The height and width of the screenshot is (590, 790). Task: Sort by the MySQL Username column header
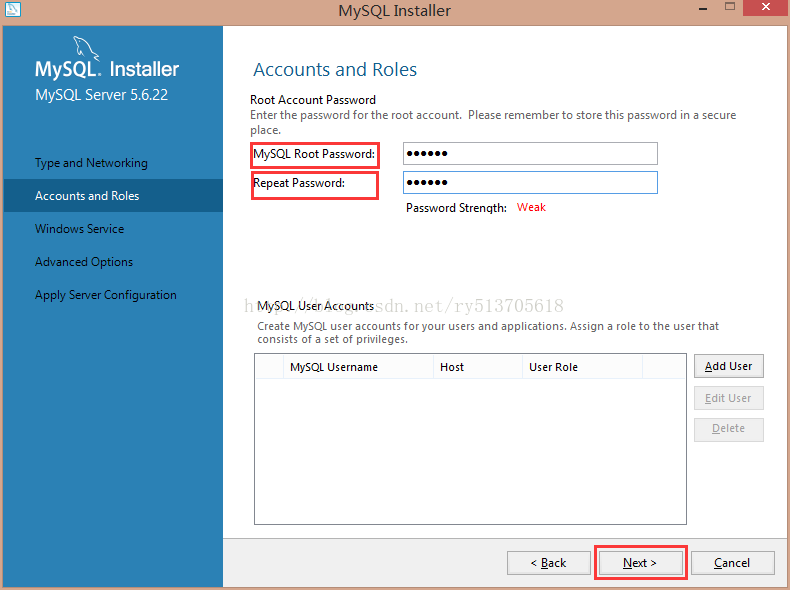click(x=334, y=367)
